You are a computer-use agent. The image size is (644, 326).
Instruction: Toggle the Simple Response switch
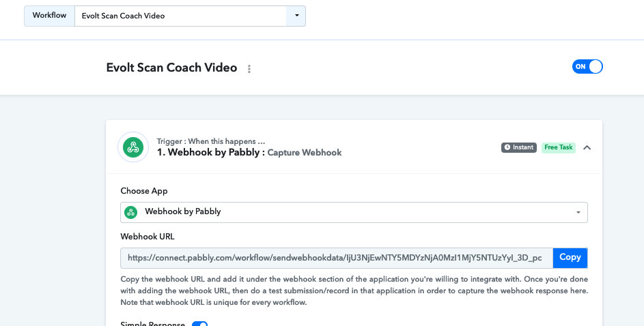pos(200,324)
